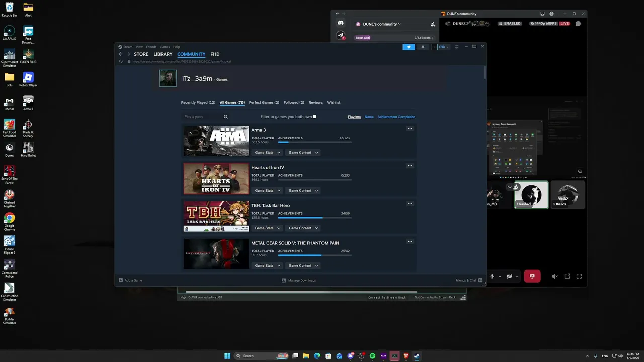Open Sons Of The Forest desktop icon

point(10,175)
